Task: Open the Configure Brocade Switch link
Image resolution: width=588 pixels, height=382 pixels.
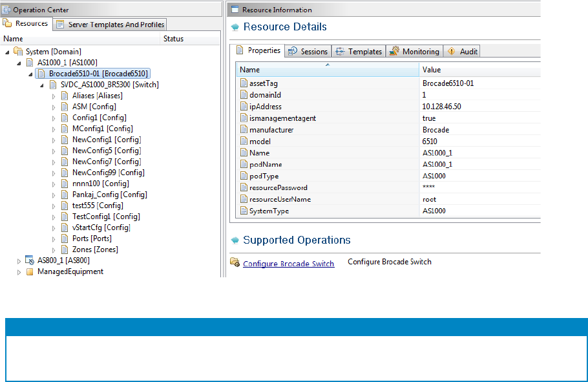Action: (288, 264)
